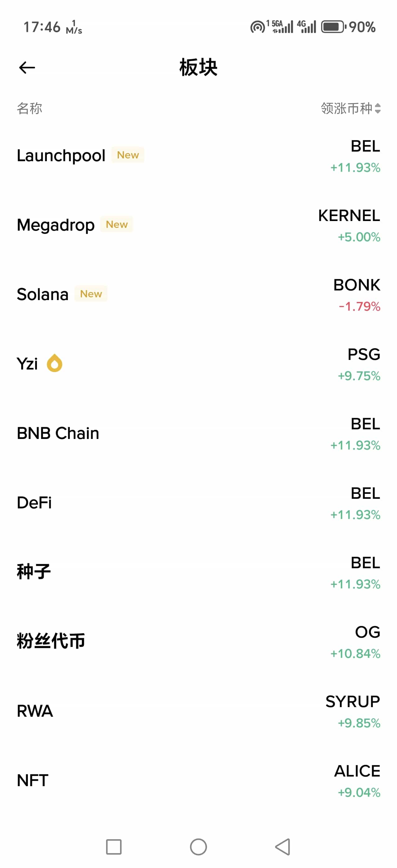Sort by 领涨币种 column arrows
397x868 pixels.
377,108
